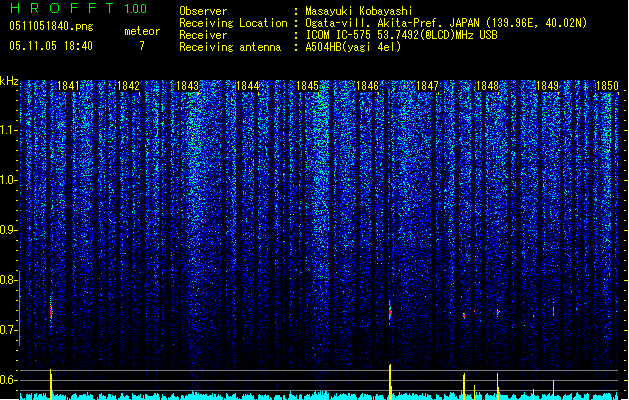The width and height of the screenshot is (629, 400).
Task: Click the 1842 time marker
Action: pyautogui.click(x=128, y=85)
